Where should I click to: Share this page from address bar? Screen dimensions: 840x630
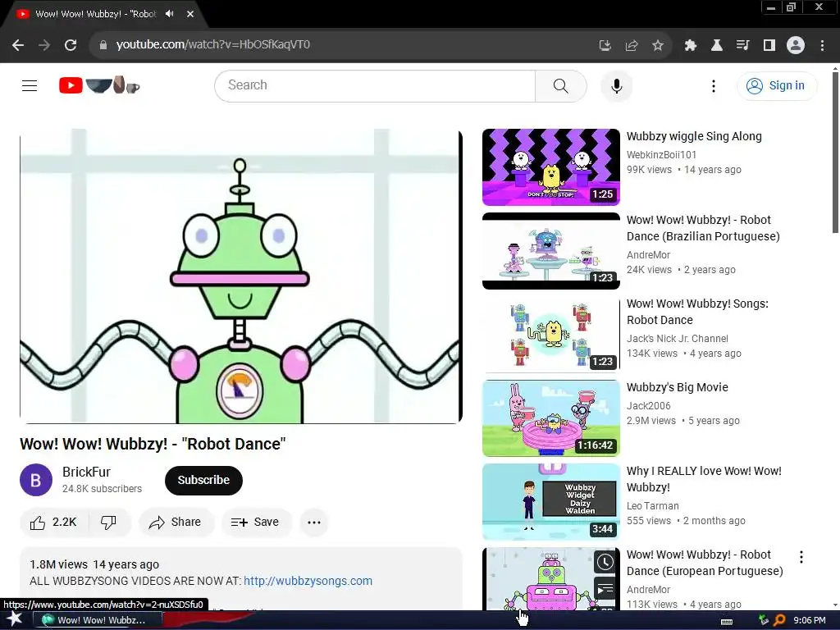click(632, 45)
